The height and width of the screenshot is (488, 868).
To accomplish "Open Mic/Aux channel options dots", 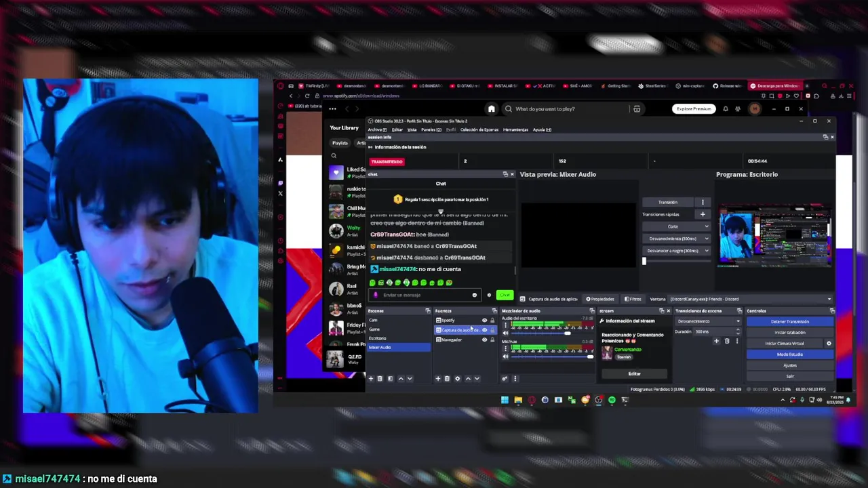I will tap(505, 350).
